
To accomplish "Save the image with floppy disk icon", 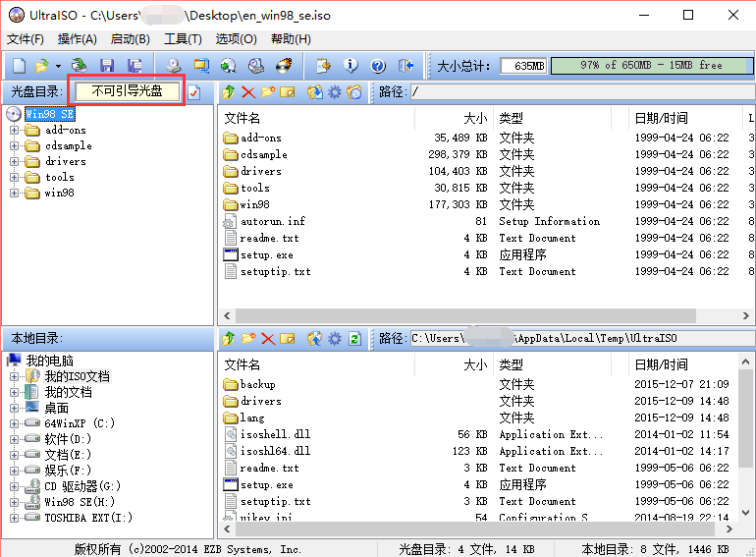I will click(x=107, y=66).
